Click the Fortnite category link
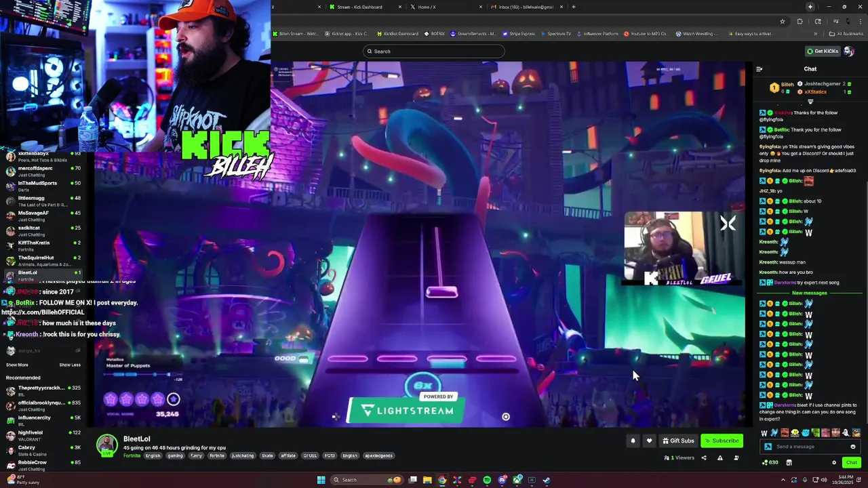The width and height of the screenshot is (868, 488). (x=132, y=455)
